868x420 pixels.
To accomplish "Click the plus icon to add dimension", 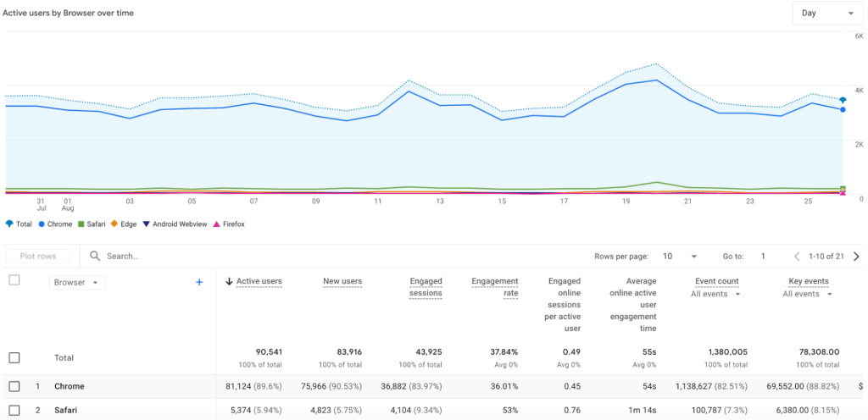I will 199,282.
